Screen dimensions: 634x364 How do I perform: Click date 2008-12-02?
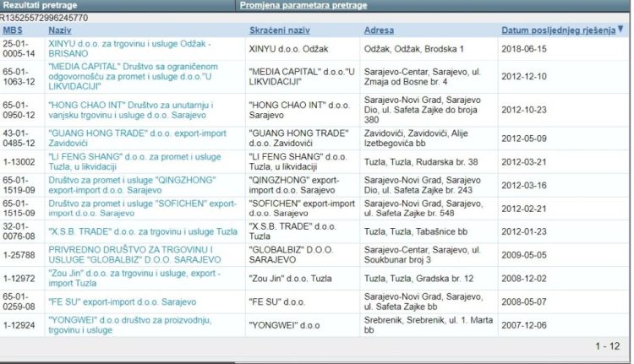pyautogui.click(x=524, y=279)
